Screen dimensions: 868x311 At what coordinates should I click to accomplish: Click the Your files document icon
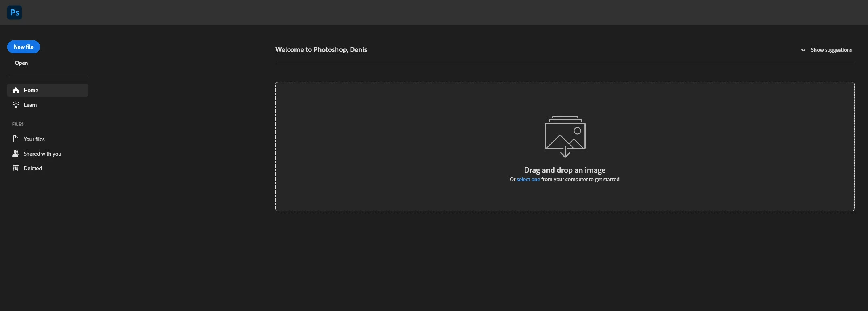click(x=16, y=139)
